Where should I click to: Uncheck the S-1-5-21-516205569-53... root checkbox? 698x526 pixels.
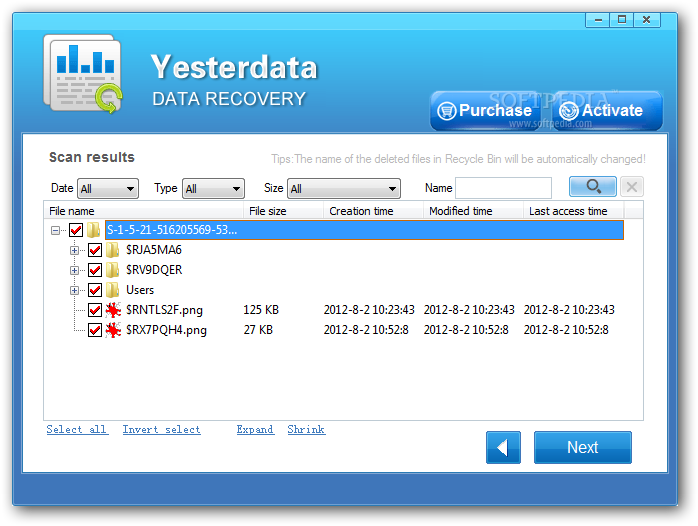point(76,230)
